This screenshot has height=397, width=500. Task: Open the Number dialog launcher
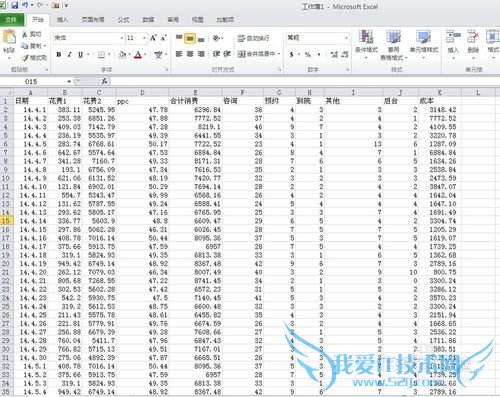(347, 69)
